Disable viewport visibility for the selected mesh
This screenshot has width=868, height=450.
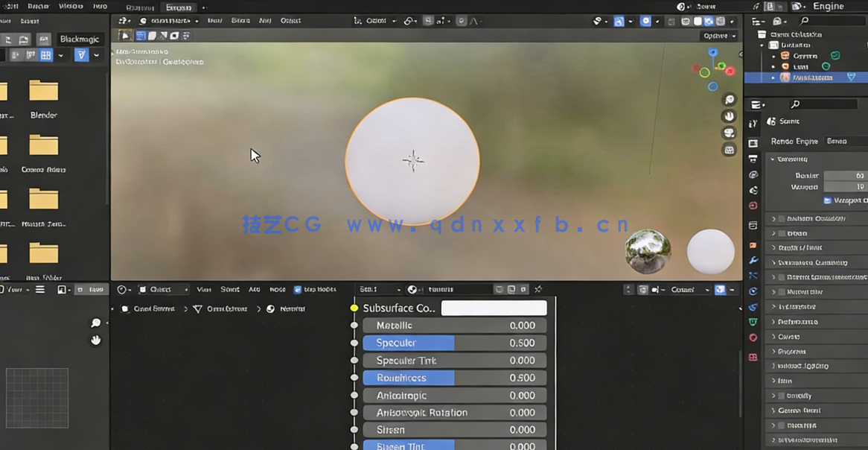[x=852, y=77]
